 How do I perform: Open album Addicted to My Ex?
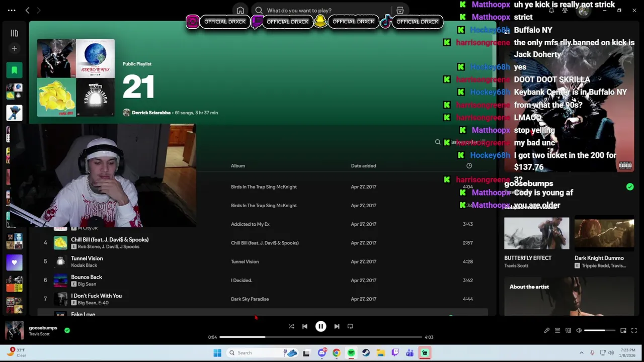pyautogui.click(x=250, y=224)
